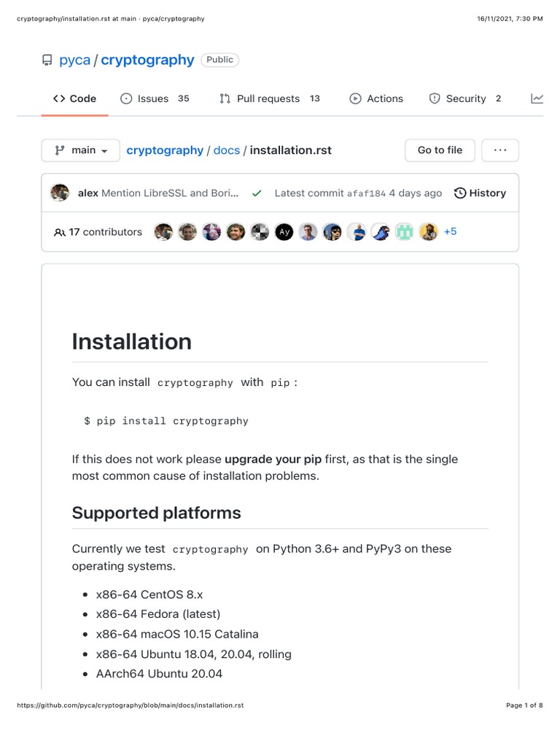Open the pyca organization link
The width and height of the screenshot is (560, 747).
pyautogui.click(x=74, y=60)
